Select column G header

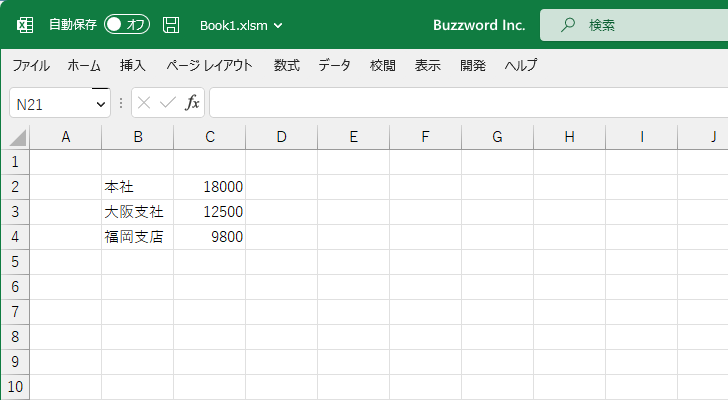tap(498, 137)
